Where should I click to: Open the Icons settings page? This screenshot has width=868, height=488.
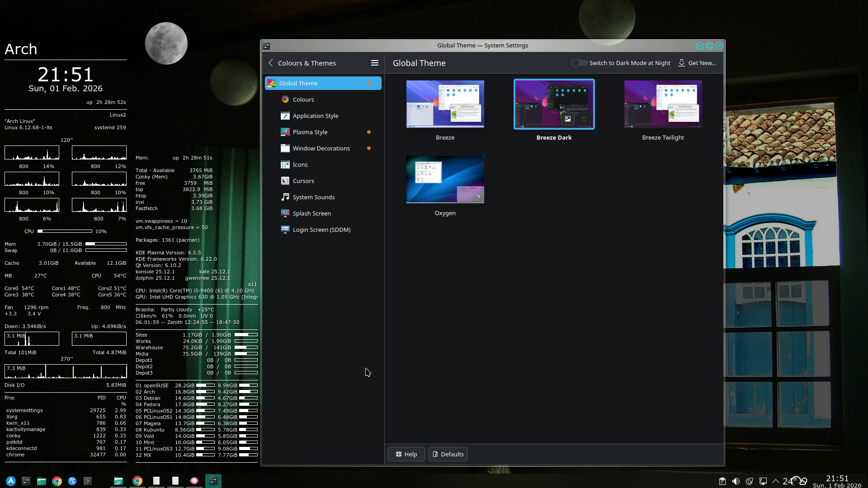pos(300,164)
